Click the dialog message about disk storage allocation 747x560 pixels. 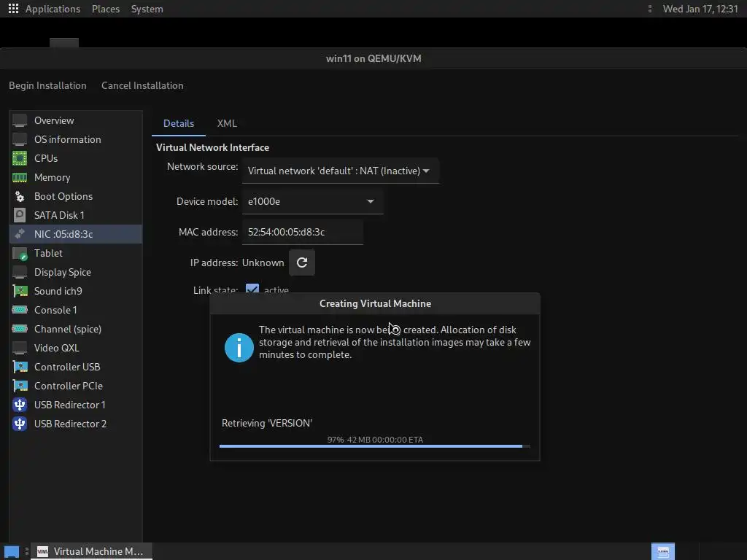click(395, 342)
